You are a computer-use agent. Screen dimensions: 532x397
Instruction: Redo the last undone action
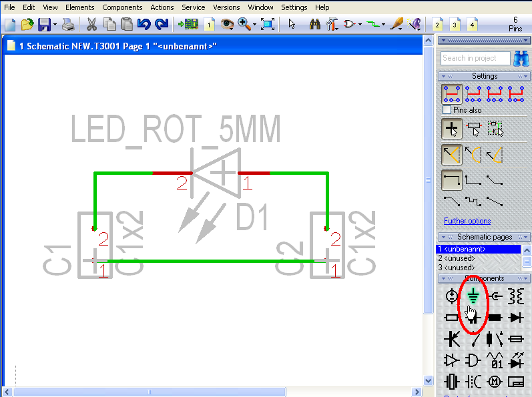(162, 25)
